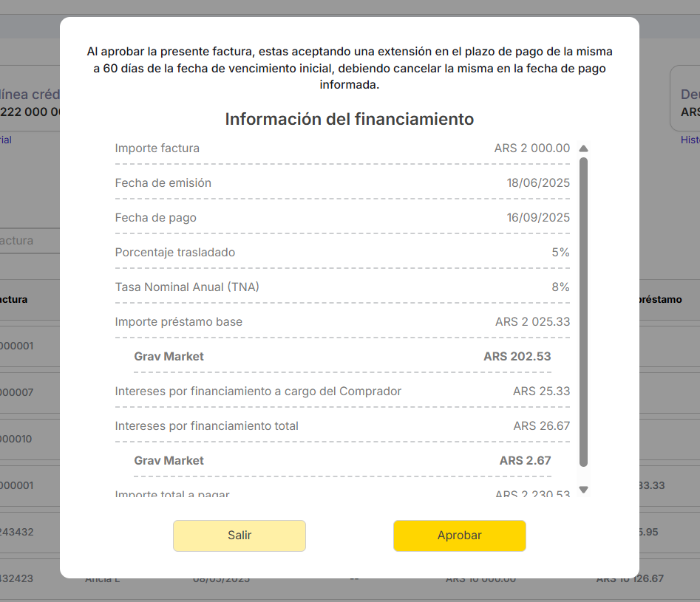Viewport: 700px width, 602px height.
Task: Click the scroll up arrow in financing list
Action: point(583,148)
